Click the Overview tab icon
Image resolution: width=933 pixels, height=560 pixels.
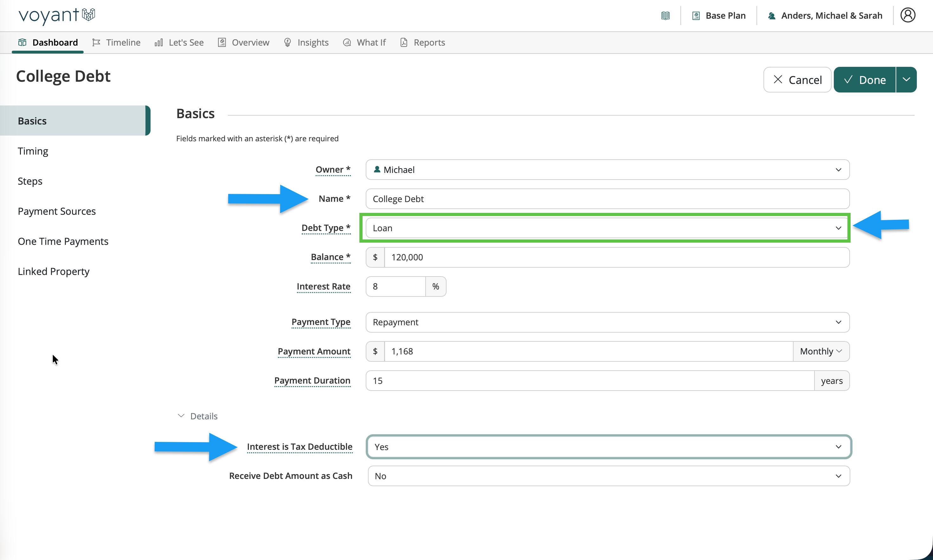(x=222, y=42)
